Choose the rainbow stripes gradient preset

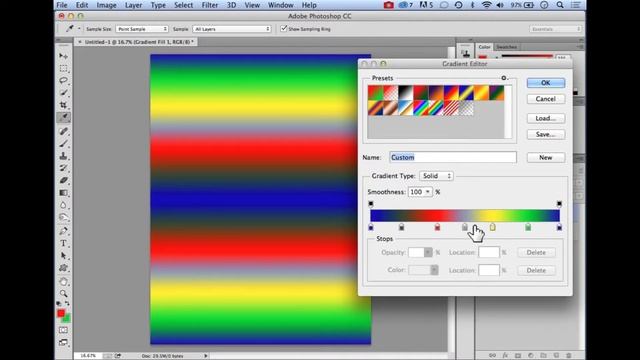click(421, 108)
